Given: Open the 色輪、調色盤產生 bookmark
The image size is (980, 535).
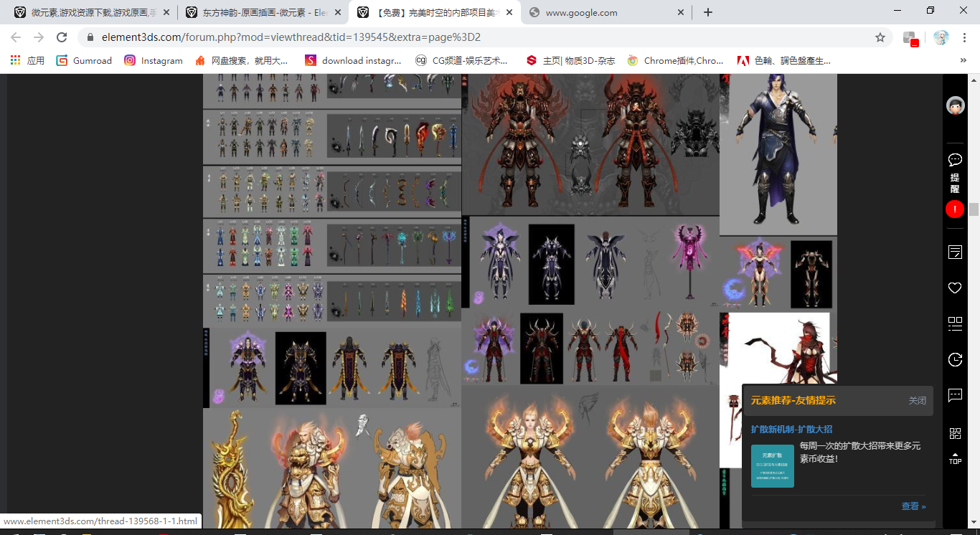Looking at the screenshot, I should [783, 60].
